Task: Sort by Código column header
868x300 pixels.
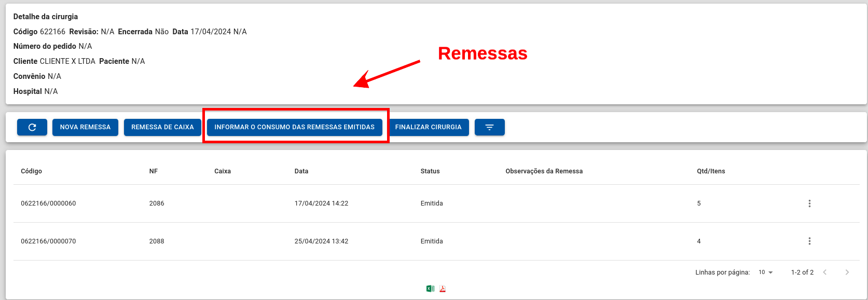Action: tap(31, 171)
